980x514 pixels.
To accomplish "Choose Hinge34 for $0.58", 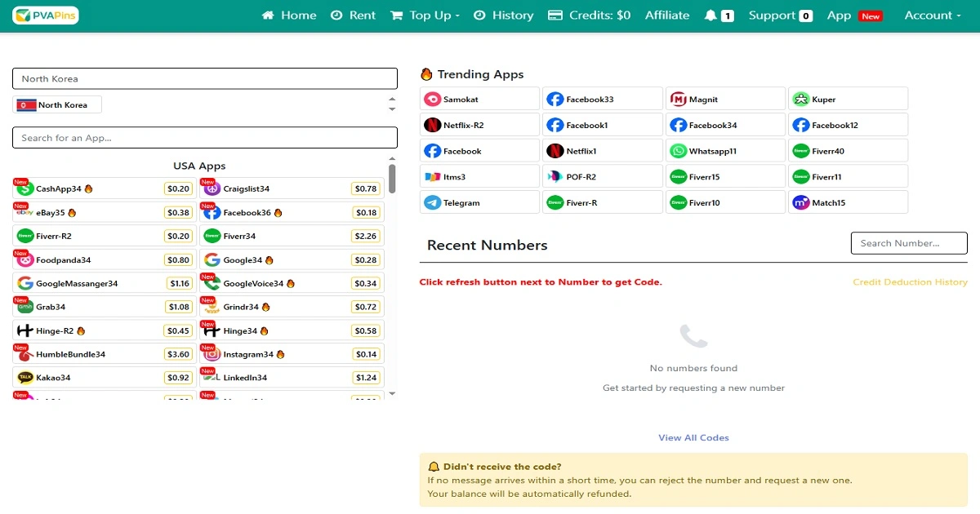I will pos(292,330).
